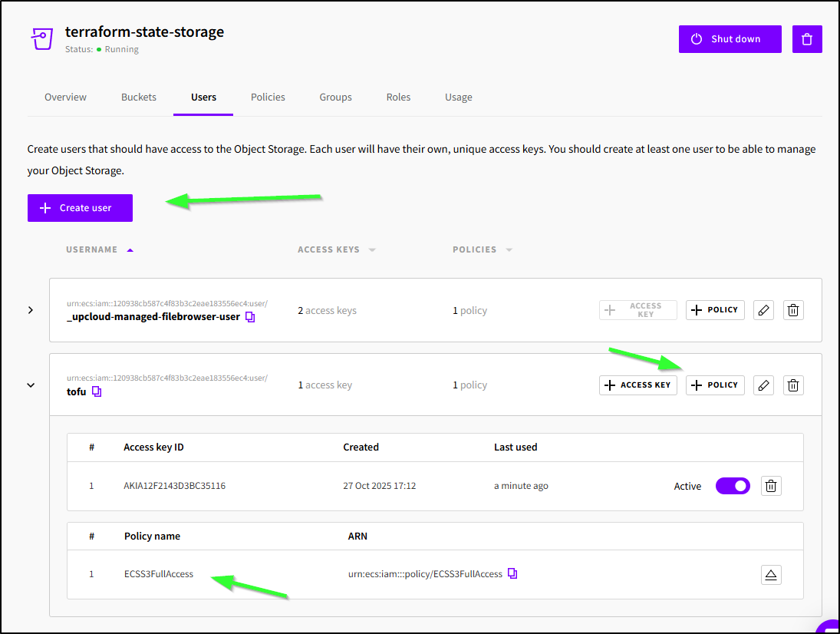840x634 pixels.
Task: Add an access key to tofu user
Action: point(637,385)
